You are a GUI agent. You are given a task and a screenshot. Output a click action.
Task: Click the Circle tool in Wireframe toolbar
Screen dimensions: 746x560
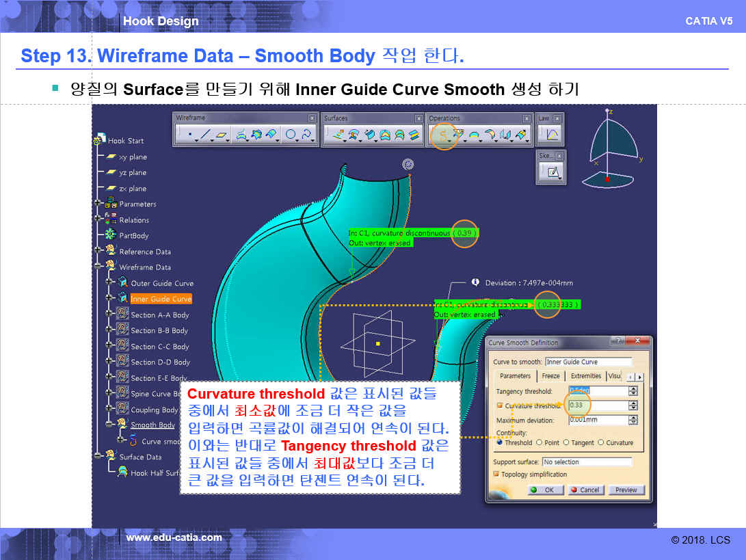[x=291, y=135]
